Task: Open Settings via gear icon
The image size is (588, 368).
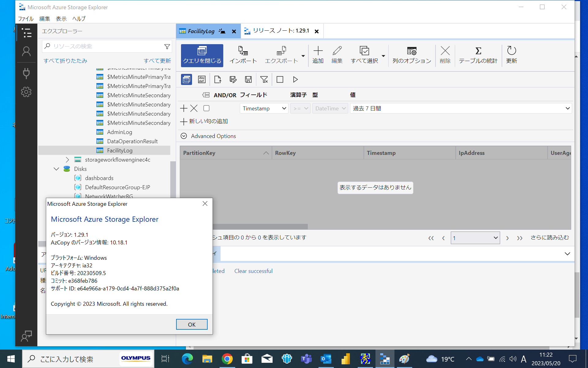Action: [26, 91]
